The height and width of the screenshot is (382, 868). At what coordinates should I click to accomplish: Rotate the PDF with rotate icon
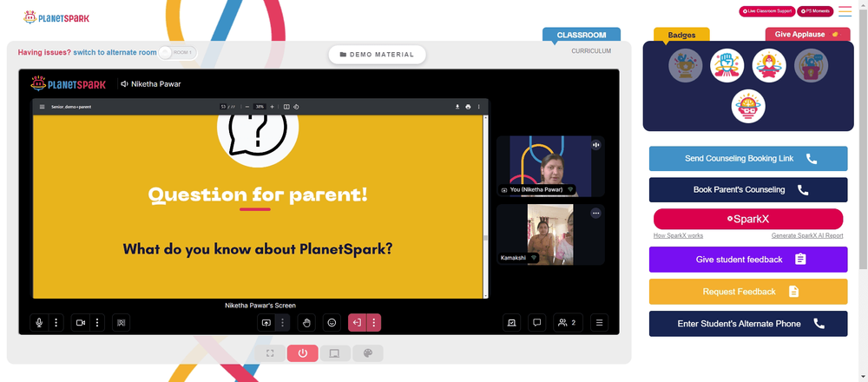[x=296, y=107]
